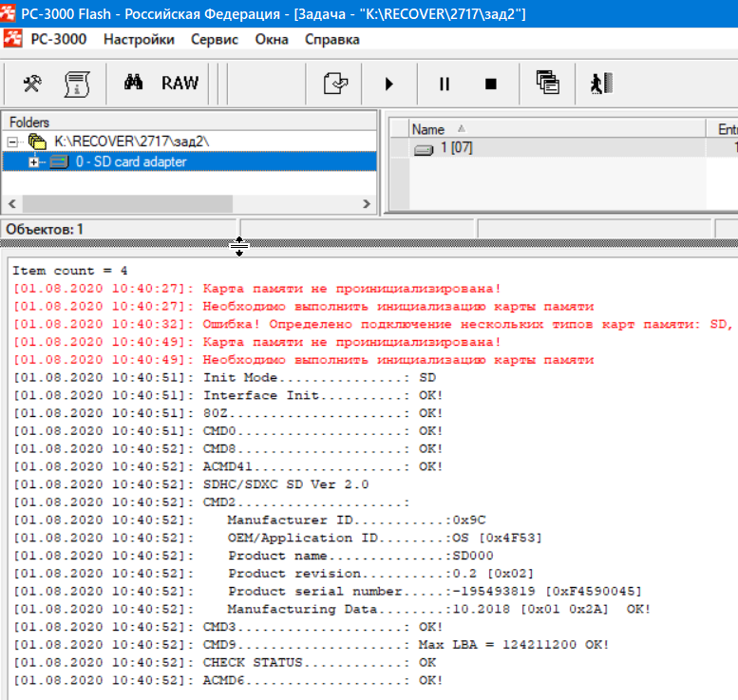This screenshot has width=738, height=700.
Task: Expand the 0 - SD card adapter node
Action: (33, 161)
